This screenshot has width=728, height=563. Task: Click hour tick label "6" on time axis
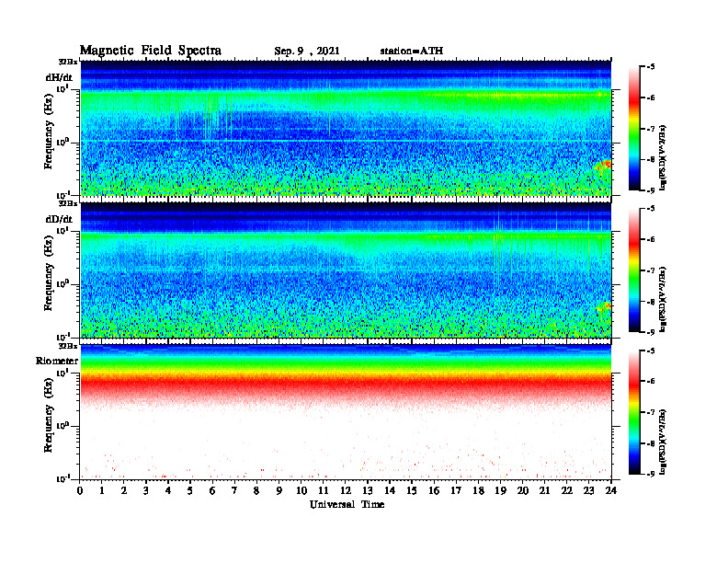[x=212, y=490]
